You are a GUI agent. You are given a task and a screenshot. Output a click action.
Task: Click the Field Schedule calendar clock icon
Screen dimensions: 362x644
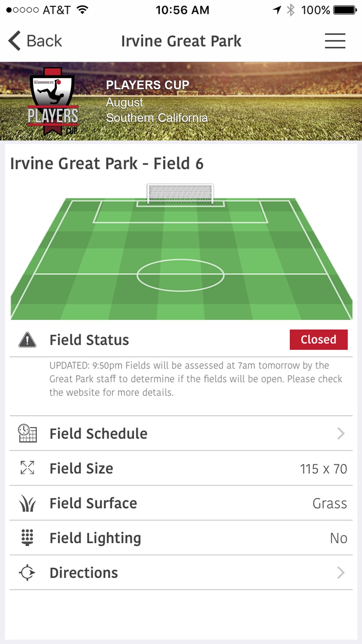28,433
